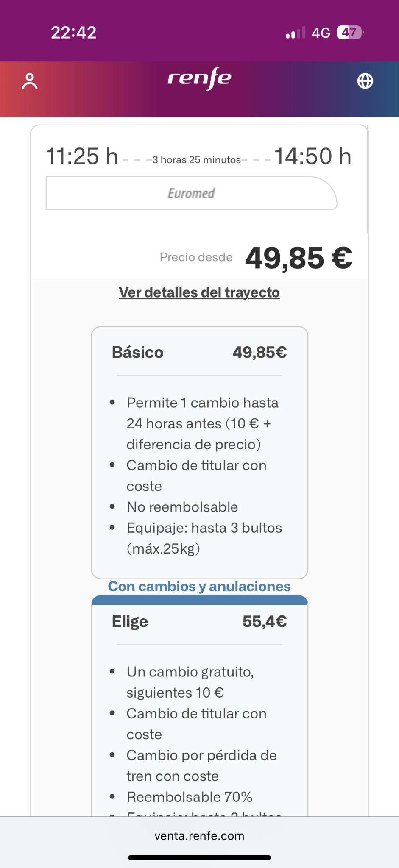
Task: Click the Euromed train type badge
Action: tap(191, 193)
